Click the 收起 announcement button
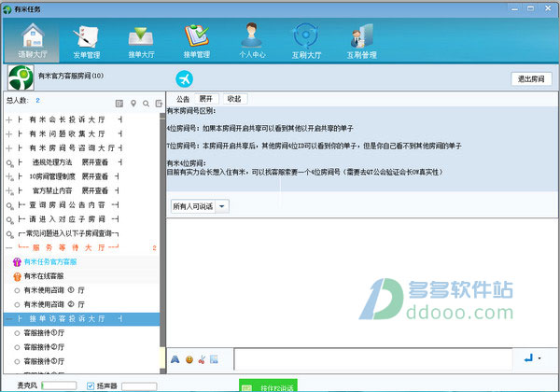The height and width of the screenshot is (392, 560). (x=234, y=99)
